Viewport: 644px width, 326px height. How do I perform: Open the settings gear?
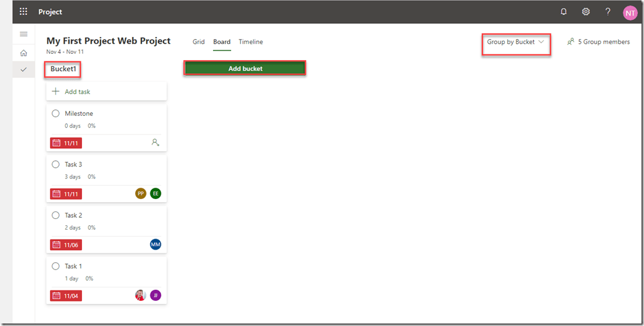pos(586,12)
